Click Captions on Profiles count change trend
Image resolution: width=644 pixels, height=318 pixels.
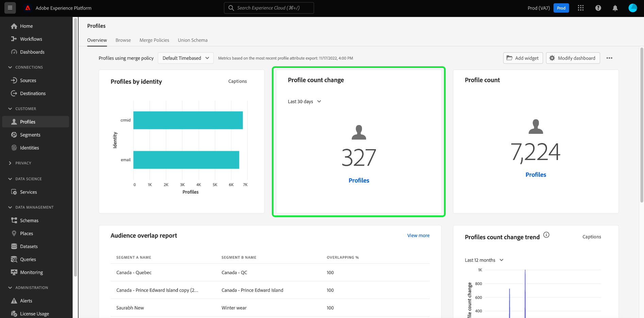pyautogui.click(x=592, y=237)
